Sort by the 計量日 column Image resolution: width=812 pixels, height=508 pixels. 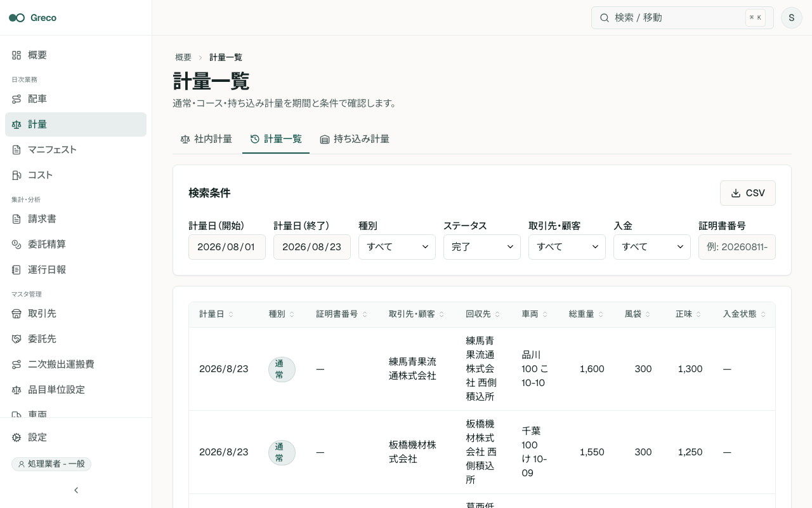tap(216, 314)
